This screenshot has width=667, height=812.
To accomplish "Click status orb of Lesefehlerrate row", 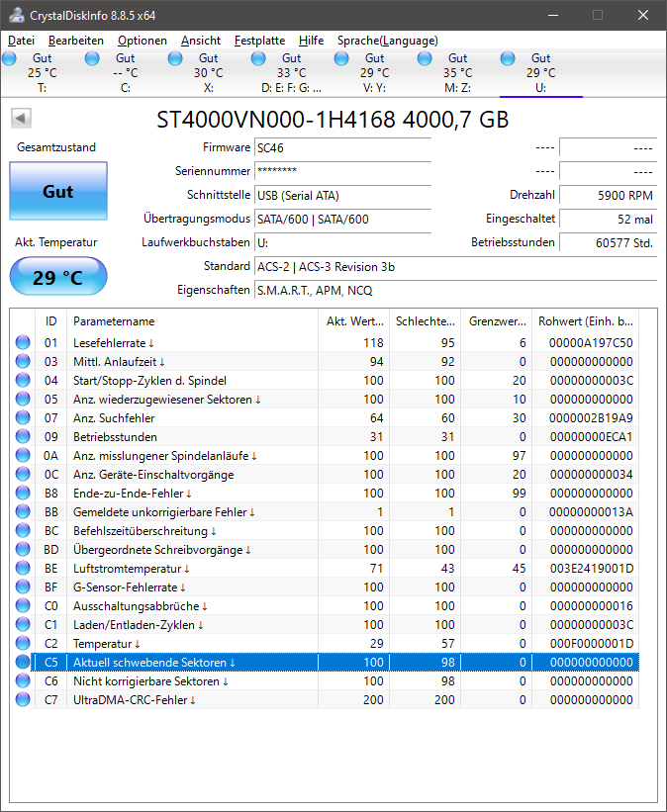I will tap(23, 342).
